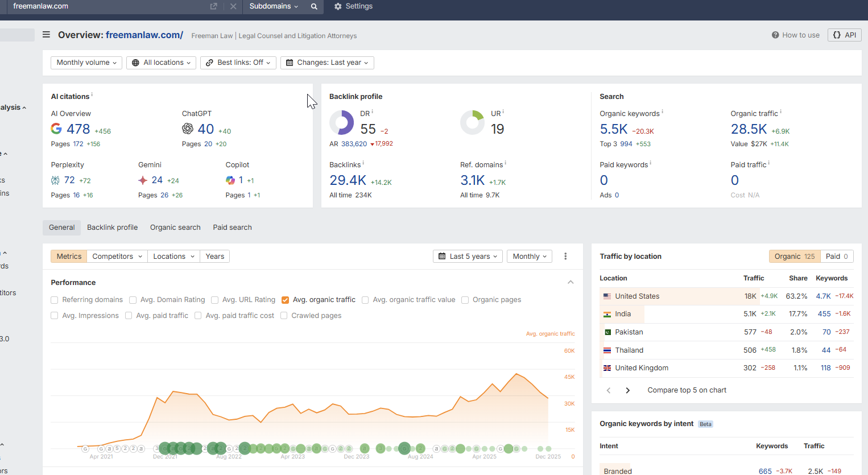This screenshot has height=475, width=868.
Task: Toggle the hamburger sidebar menu
Action: click(x=46, y=35)
